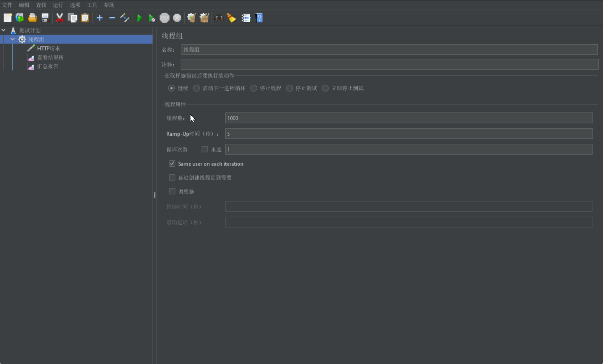The height and width of the screenshot is (364, 603).
Task: Click the Stop test run icon
Action: coord(165,18)
